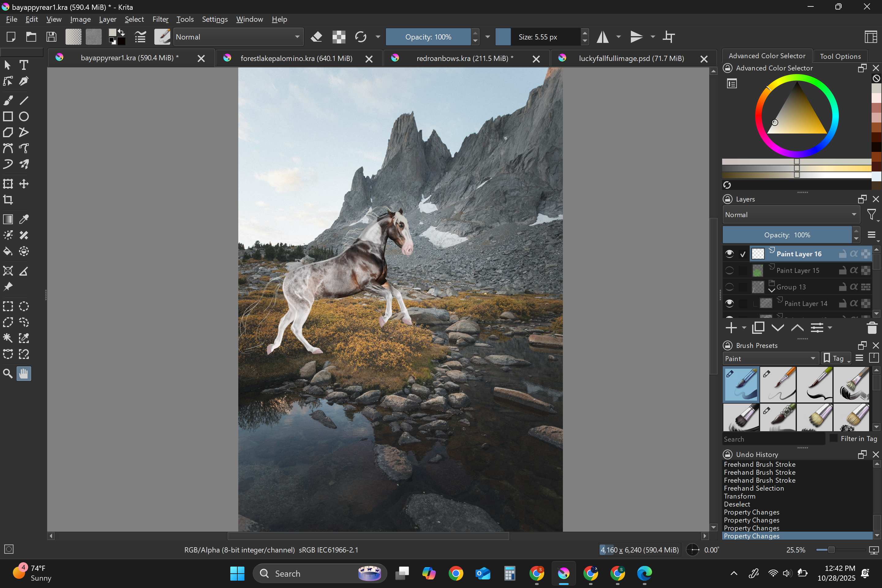Switch to the Tool Options tab

tap(840, 56)
